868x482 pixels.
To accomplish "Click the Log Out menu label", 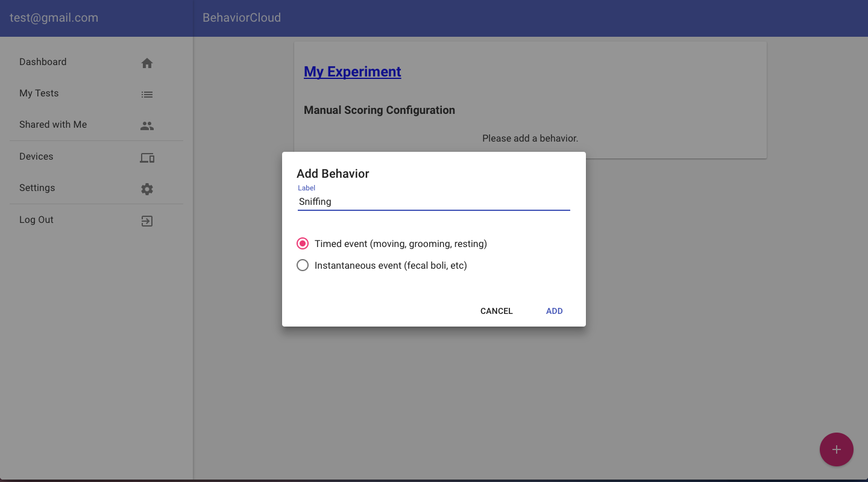I will tap(36, 220).
